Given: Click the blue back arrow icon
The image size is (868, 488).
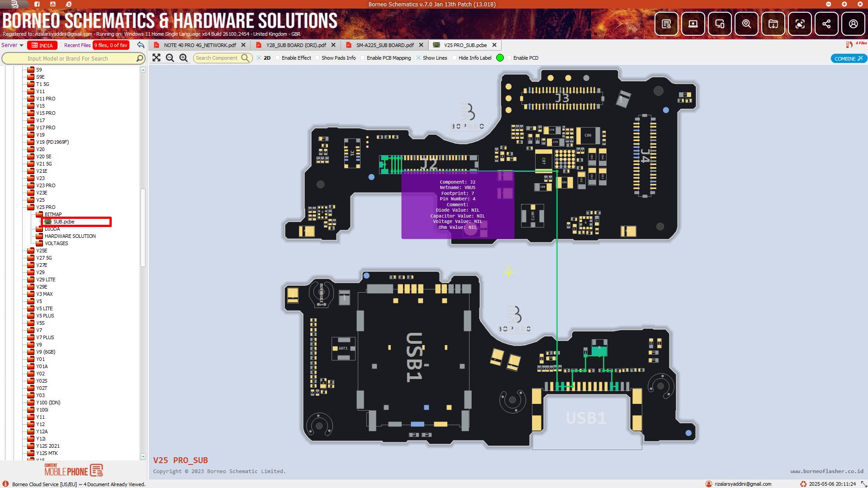Looking at the screenshot, I should [141, 45].
